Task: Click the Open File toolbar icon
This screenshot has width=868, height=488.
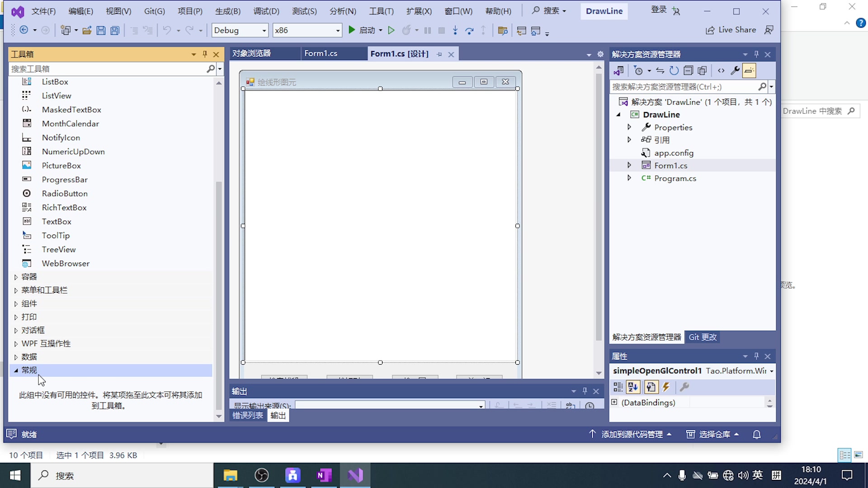Action: coord(87,30)
